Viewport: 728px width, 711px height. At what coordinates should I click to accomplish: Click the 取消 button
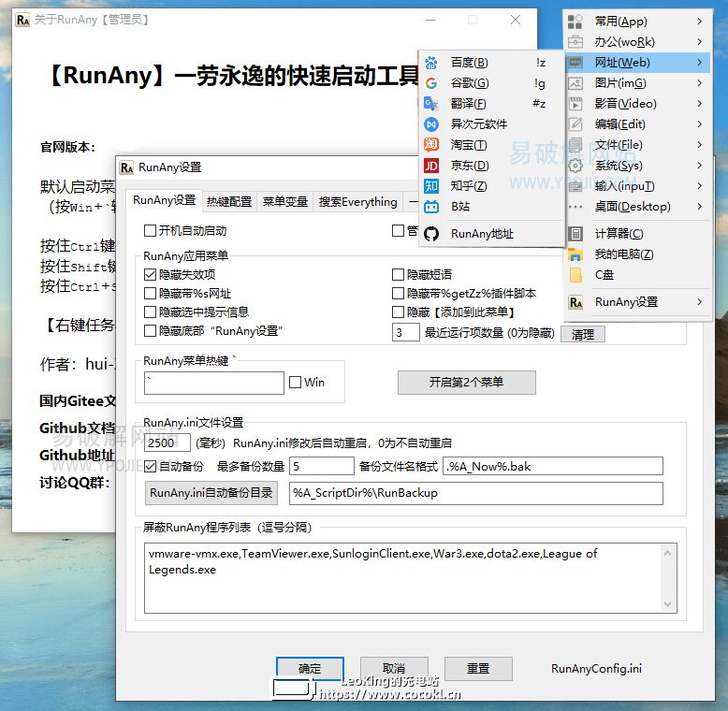pos(394,668)
